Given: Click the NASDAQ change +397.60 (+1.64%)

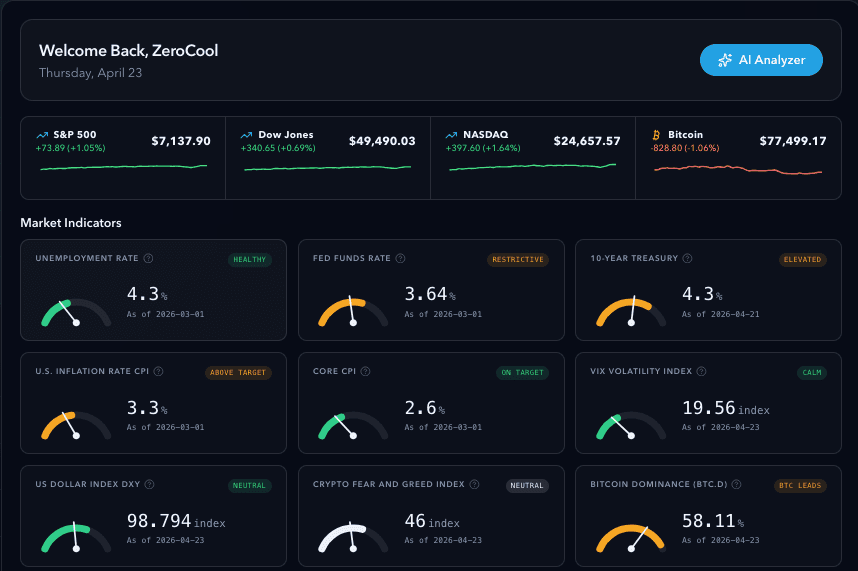Looking at the screenshot, I should tap(483, 148).
